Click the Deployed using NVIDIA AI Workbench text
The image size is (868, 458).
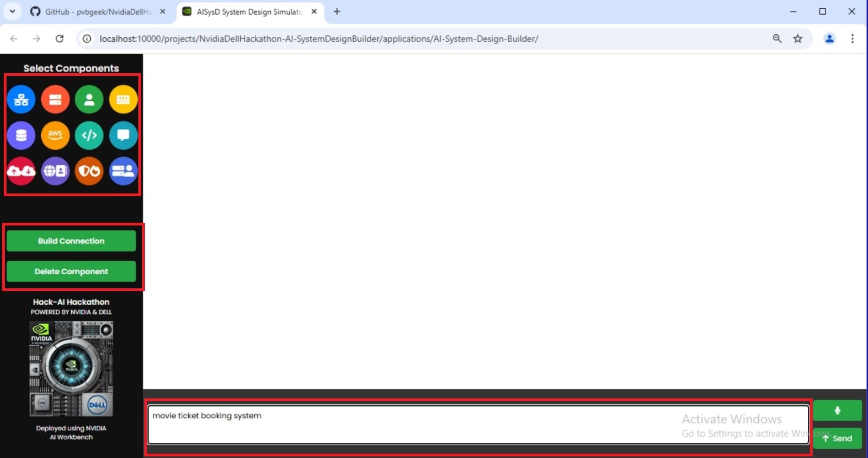(71, 433)
